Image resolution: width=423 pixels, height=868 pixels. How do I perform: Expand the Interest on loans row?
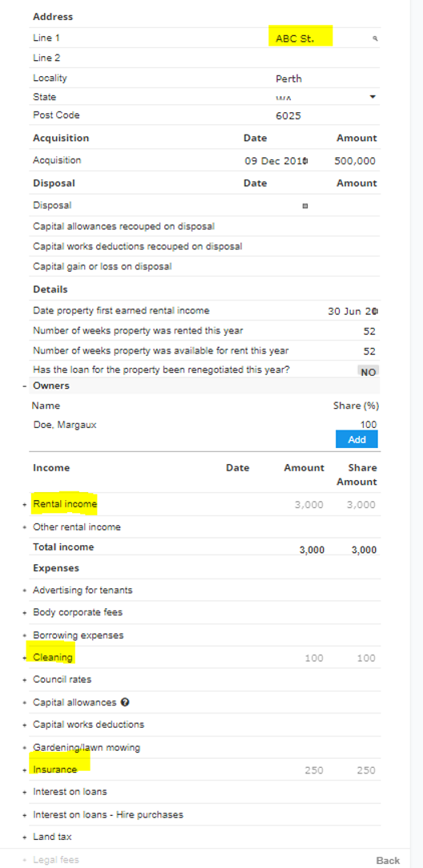coord(24,792)
